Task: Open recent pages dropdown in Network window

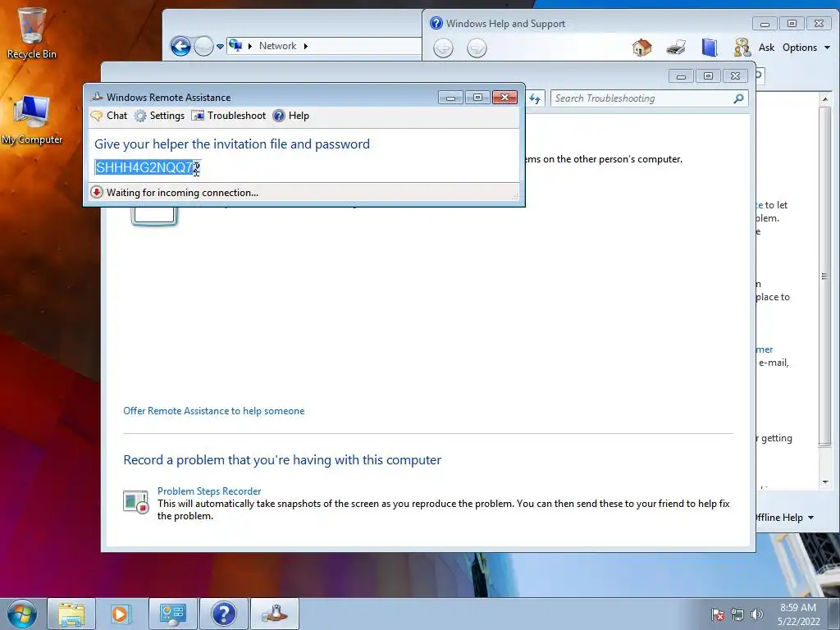Action: pos(220,47)
